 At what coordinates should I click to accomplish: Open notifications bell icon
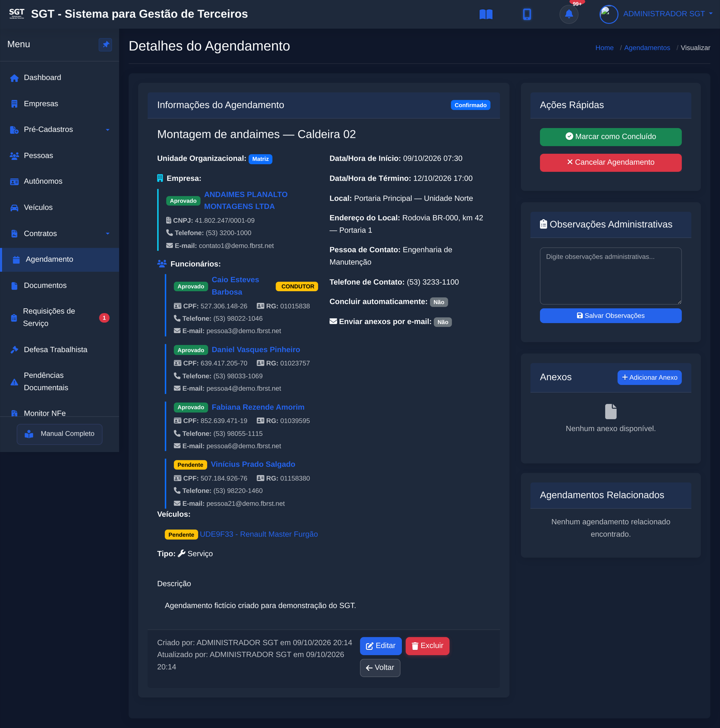[x=569, y=14]
